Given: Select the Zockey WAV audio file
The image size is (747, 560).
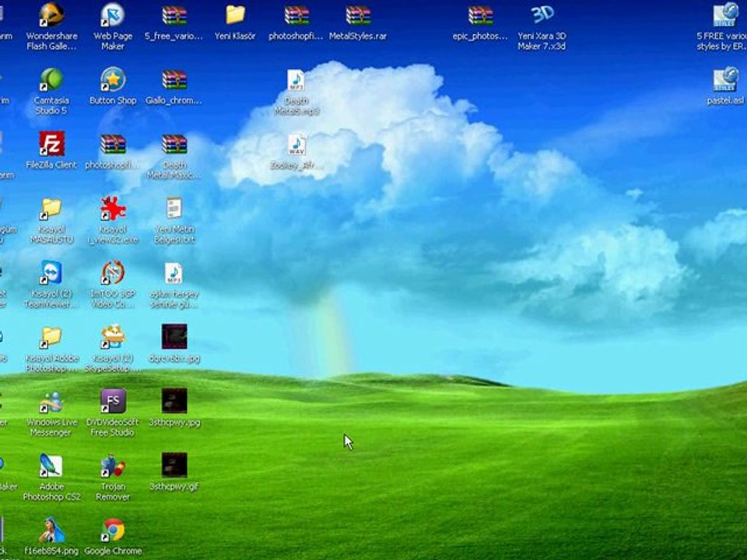Looking at the screenshot, I should (296, 145).
